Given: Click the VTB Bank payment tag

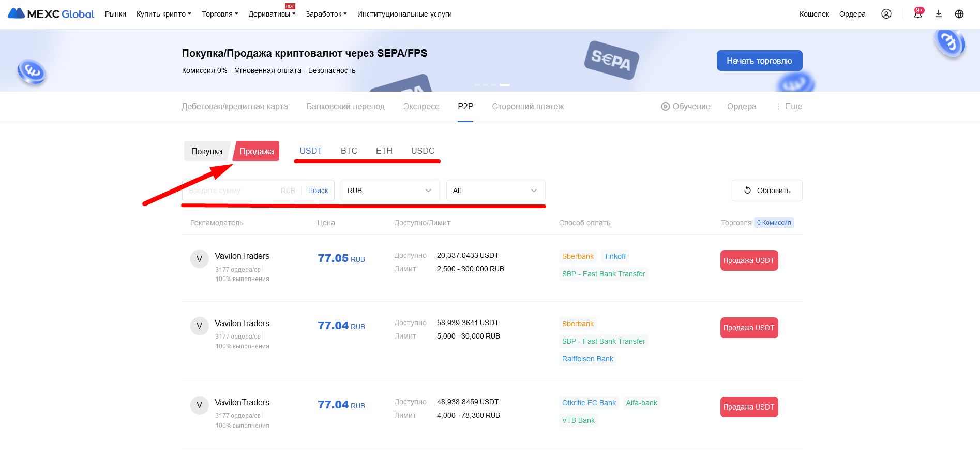Looking at the screenshot, I should coord(578,420).
